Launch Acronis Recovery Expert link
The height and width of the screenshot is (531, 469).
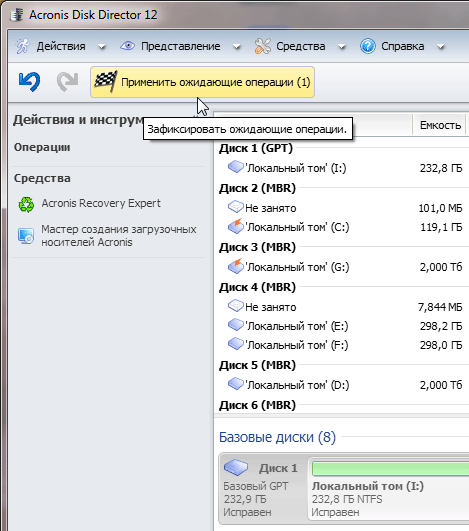[x=101, y=203]
